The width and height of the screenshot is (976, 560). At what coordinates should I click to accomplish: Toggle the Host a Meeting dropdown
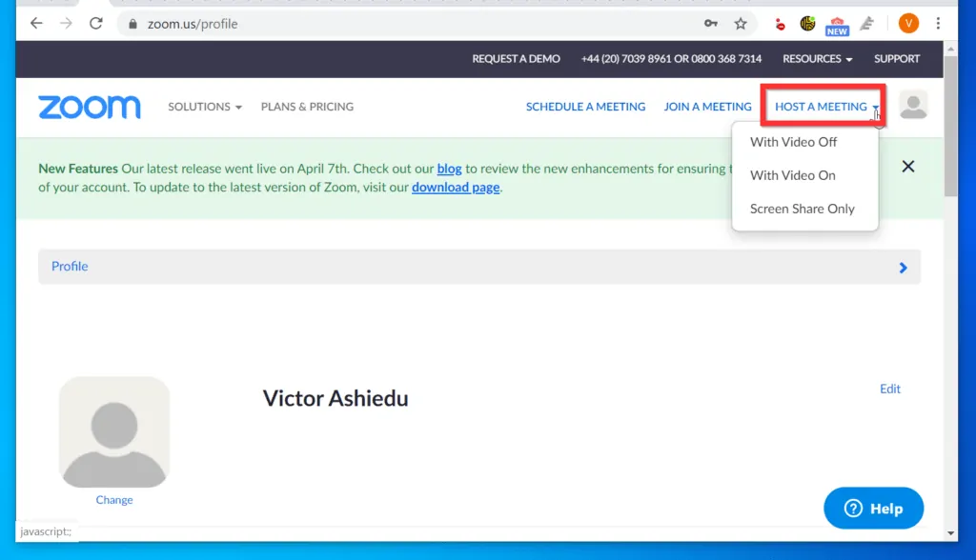(826, 107)
